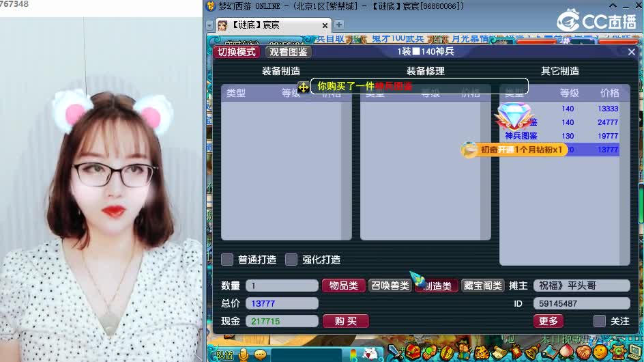The image size is (644, 362).
Task: Click the 更多 button
Action: click(x=548, y=321)
